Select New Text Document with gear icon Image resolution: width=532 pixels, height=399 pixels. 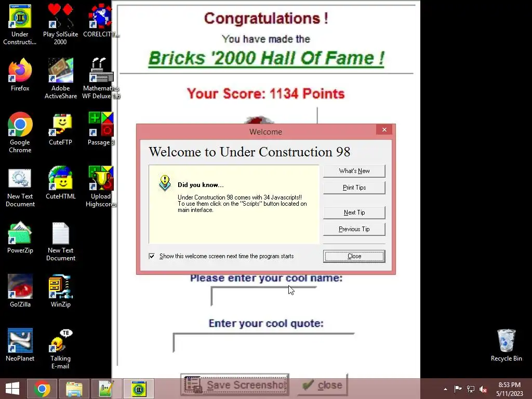[20, 187]
